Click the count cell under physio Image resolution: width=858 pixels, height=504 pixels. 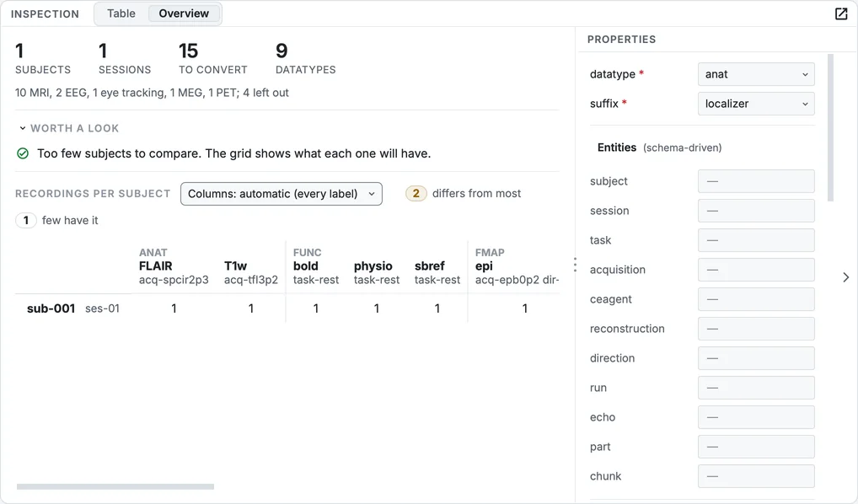tap(377, 308)
